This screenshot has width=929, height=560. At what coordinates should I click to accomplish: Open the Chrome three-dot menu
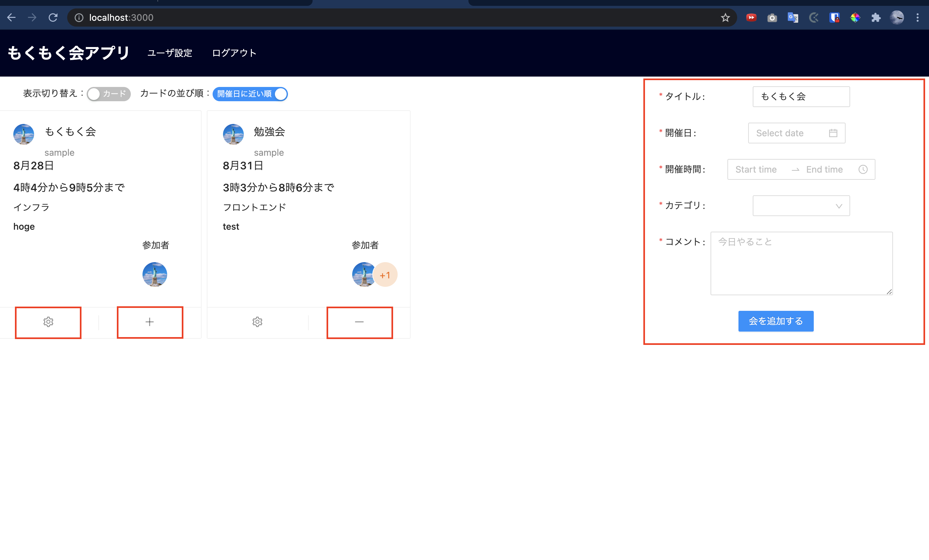point(917,18)
